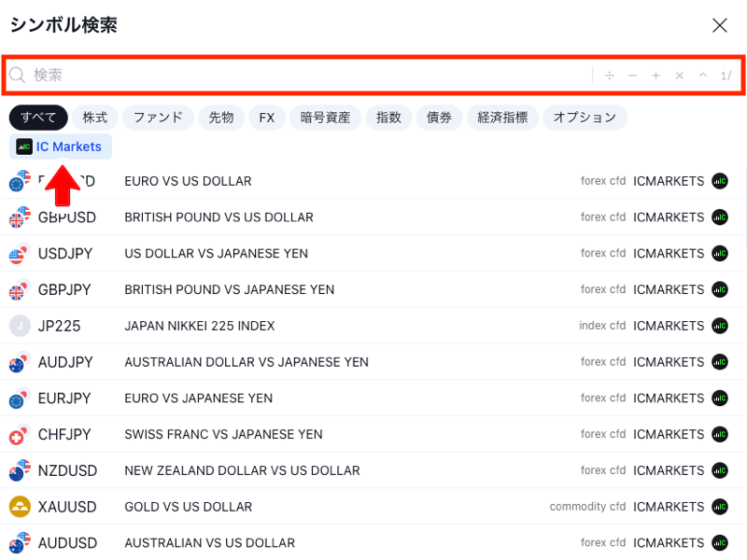Screen dimensions: 747x560
Task: Close the symbol search dialog
Action: 719,25
